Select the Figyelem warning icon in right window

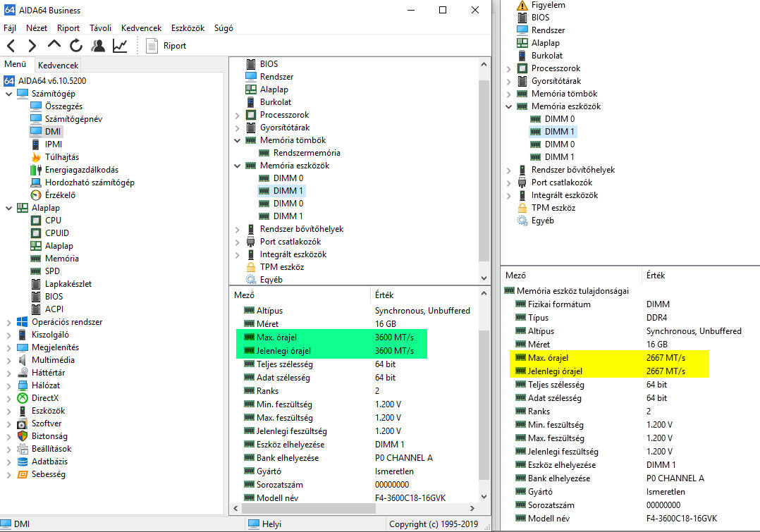(x=522, y=6)
